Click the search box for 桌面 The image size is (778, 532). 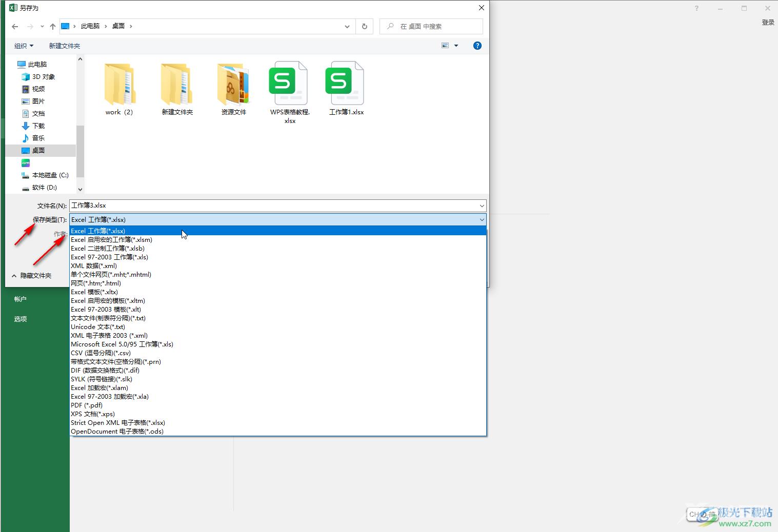(x=436, y=27)
